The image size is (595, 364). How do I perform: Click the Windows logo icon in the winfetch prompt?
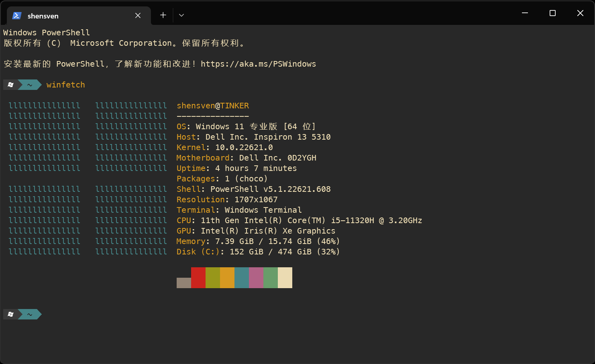point(10,85)
